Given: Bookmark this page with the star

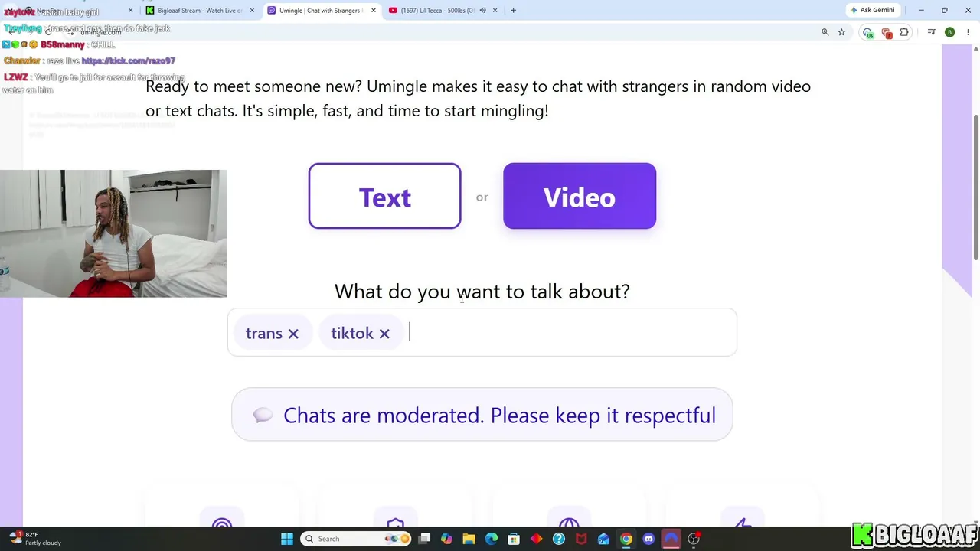Looking at the screenshot, I should [x=841, y=32].
